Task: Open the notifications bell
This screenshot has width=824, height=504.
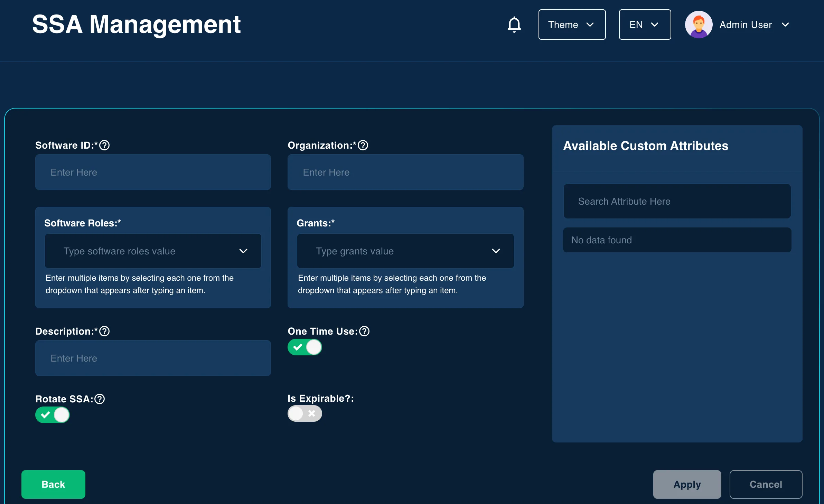Action: coord(514,25)
